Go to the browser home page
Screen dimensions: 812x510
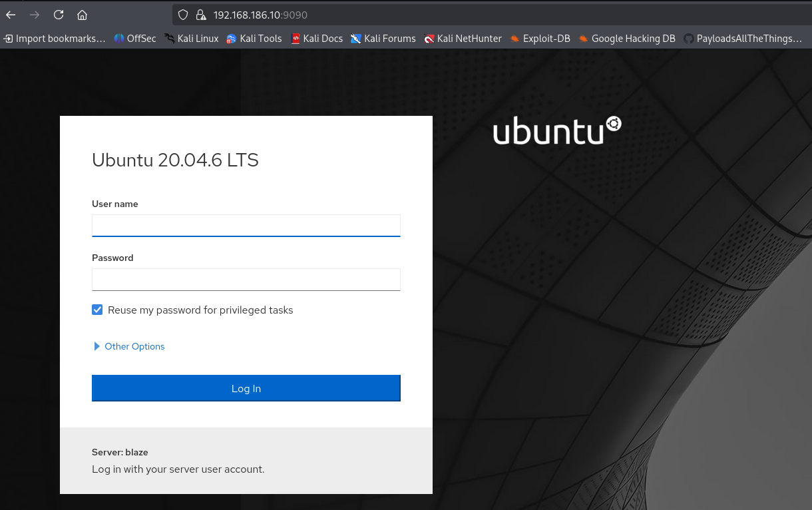click(x=82, y=15)
